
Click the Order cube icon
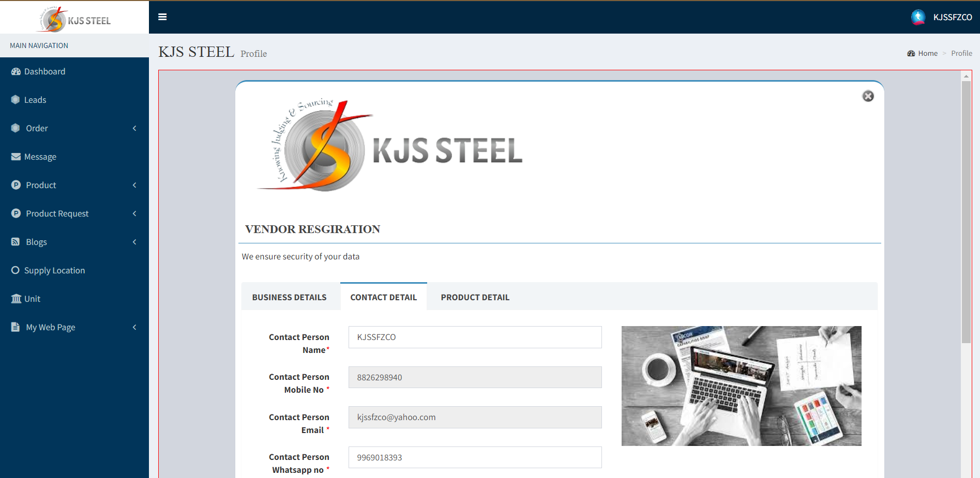click(x=16, y=128)
